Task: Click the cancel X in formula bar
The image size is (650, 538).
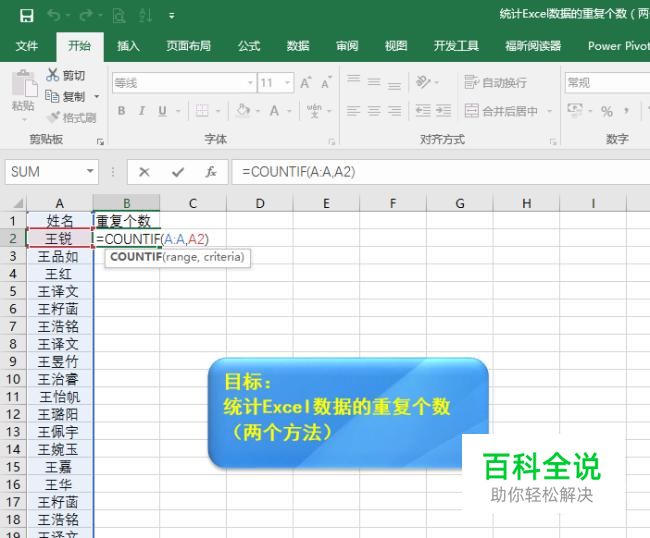Action: coord(144,172)
